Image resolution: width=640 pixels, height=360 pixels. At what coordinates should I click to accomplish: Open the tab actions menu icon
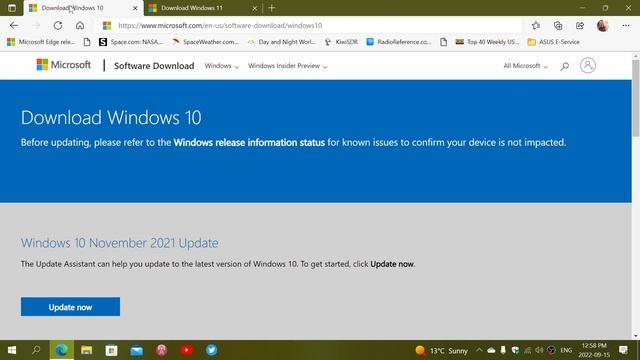coord(12,8)
